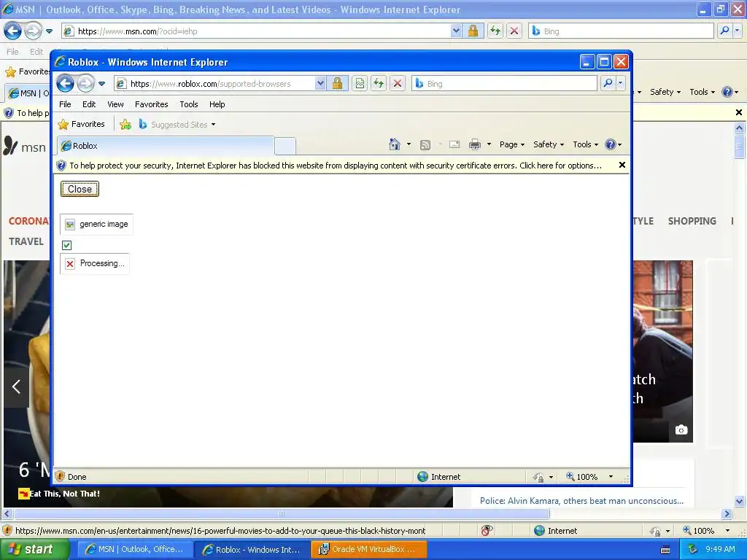Image resolution: width=747 pixels, height=560 pixels.
Task: Click the broken Processing image
Action: (x=95, y=263)
